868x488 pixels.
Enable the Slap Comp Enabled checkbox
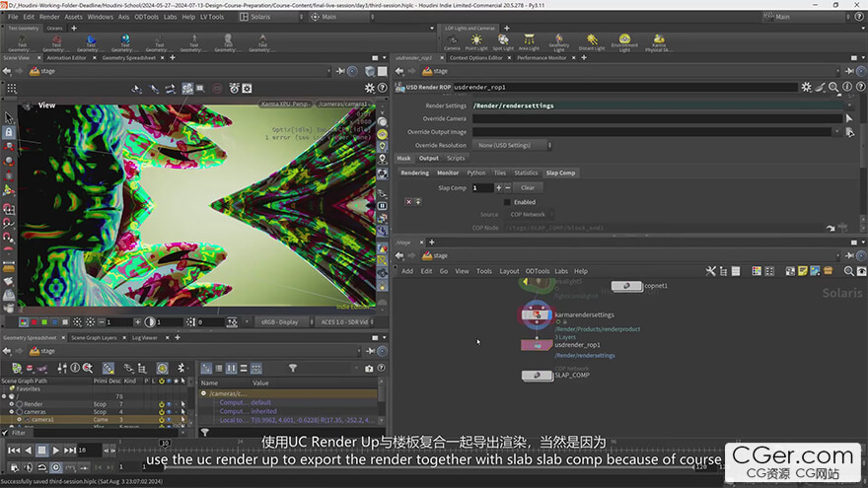click(x=507, y=202)
